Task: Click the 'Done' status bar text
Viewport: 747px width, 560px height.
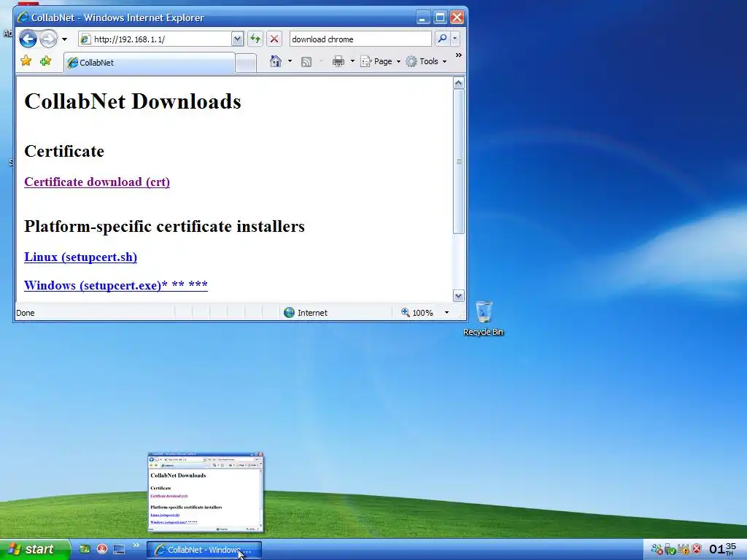Action: click(26, 313)
